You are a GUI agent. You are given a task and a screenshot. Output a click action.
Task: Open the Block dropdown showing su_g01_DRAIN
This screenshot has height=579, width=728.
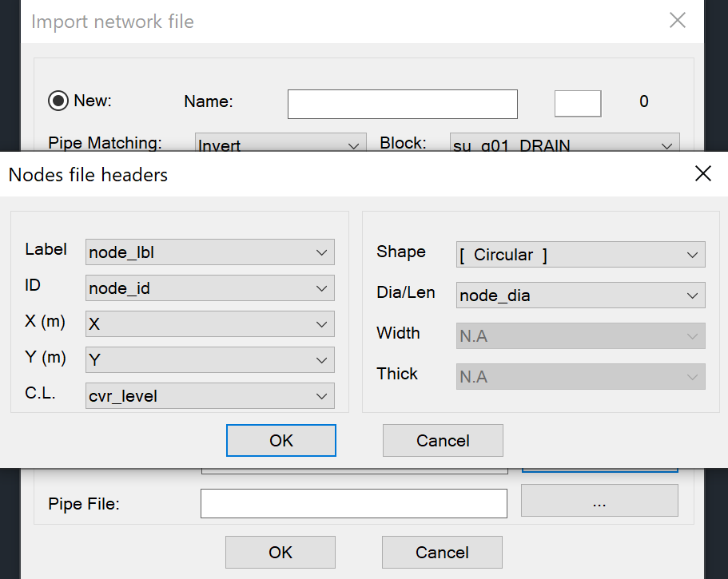(x=564, y=142)
